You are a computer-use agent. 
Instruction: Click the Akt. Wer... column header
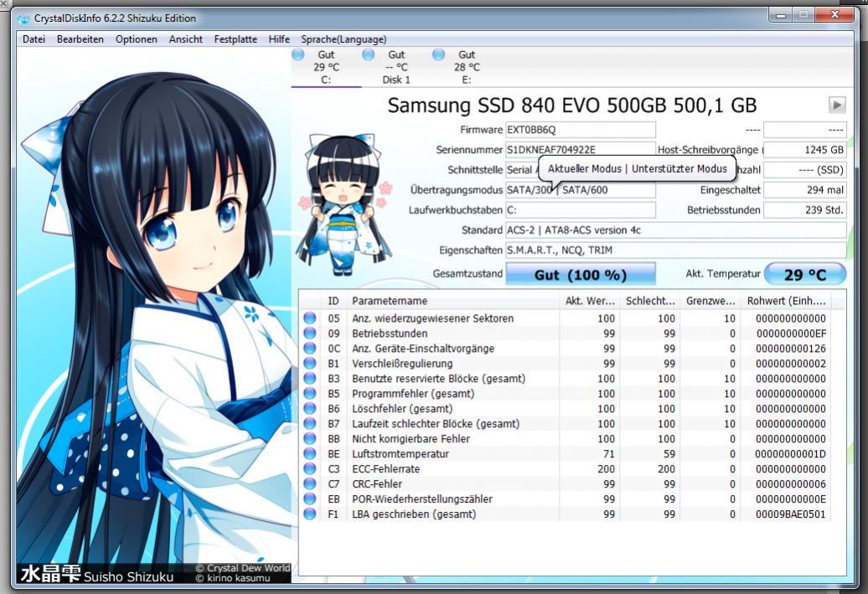tap(590, 301)
